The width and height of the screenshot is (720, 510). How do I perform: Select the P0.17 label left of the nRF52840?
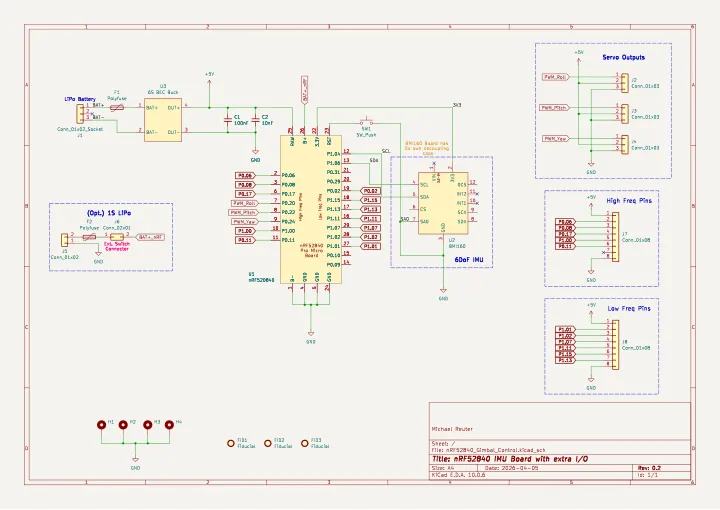pyautogui.click(x=245, y=194)
